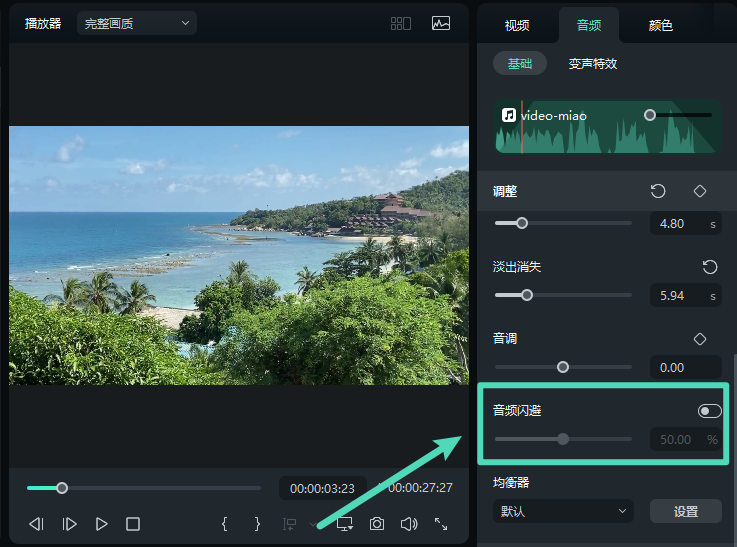The height and width of the screenshot is (547, 737).
Task: Open the display output monitor icon
Action: (345, 524)
